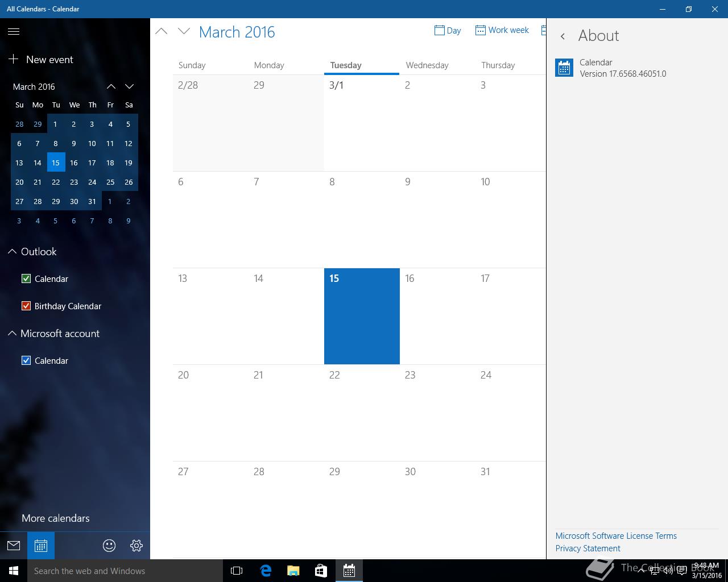
Task: Click the Calendar app icon in About pane
Action: (564, 68)
